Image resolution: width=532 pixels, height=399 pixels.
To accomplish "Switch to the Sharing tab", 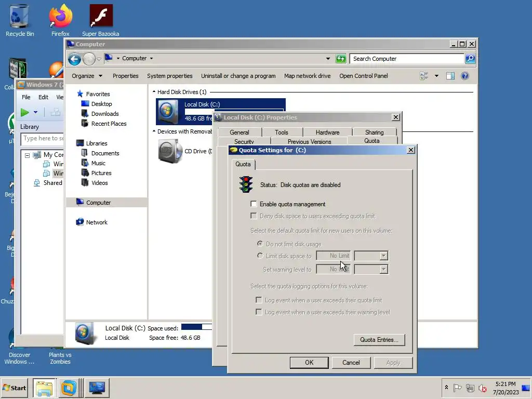I will click(374, 132).
